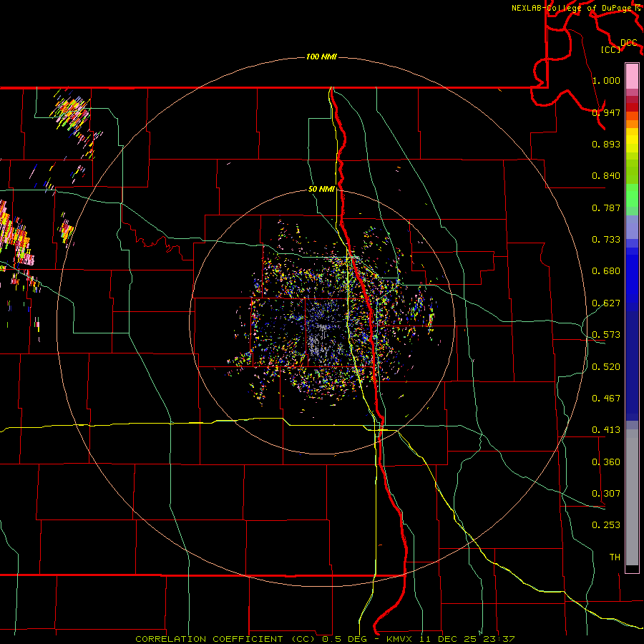This screenshot has width=644, height=644.
Task: Pick the red segment of the color bar
Action: point(632,107)
